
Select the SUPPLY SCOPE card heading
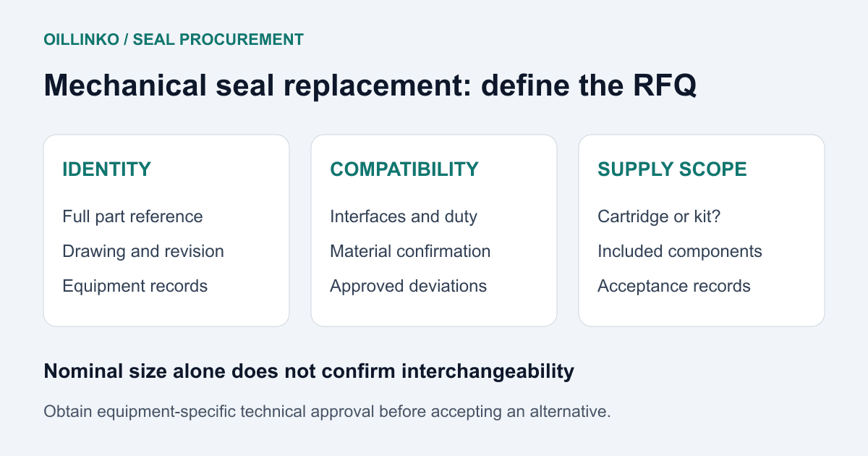(x=673, y=169)
